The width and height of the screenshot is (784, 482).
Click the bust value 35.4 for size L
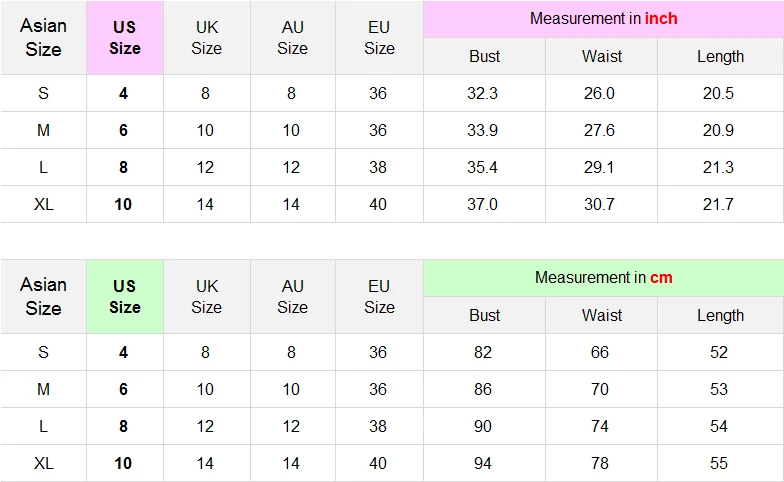[x=482, y=168]
